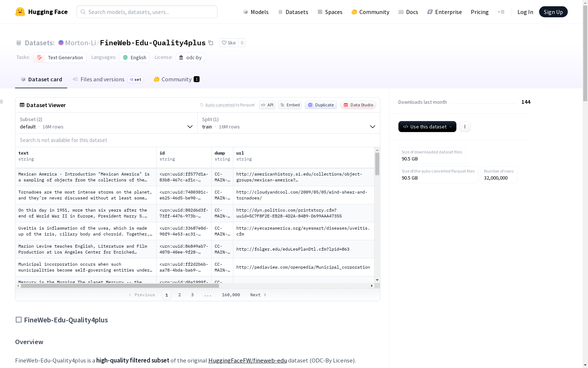The image size is (588, 368).
Task: Click the current page 1 button
Action: pos(166,295)
